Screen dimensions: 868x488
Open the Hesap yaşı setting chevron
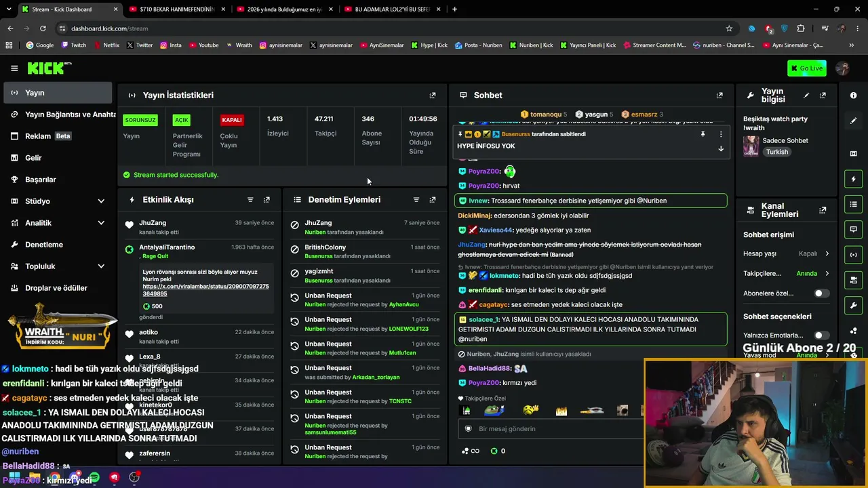(x=827, y=253)
